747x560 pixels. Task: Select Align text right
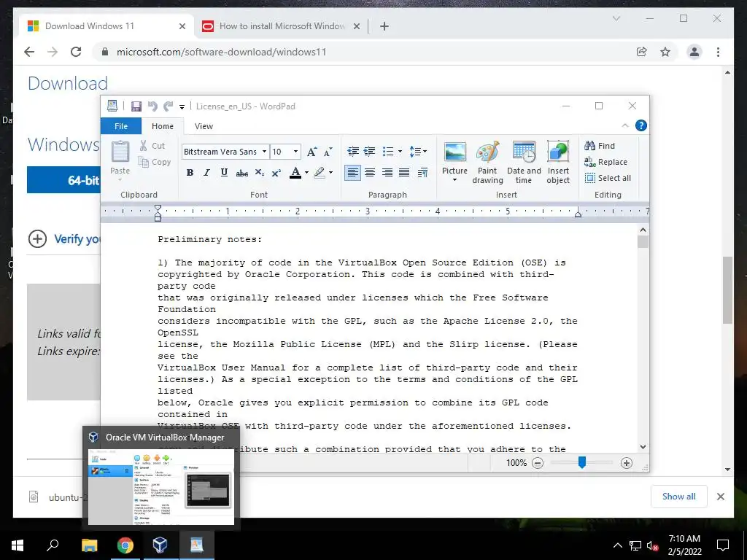[387, 172]
